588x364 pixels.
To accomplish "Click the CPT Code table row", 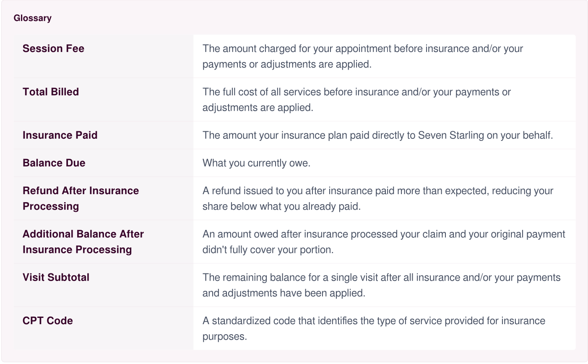I will 295,328.
